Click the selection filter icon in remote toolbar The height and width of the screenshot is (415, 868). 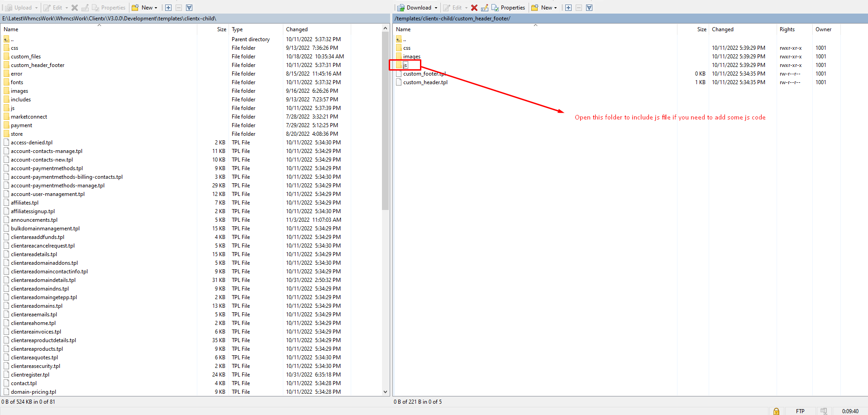pyautogui.click(x=589, y=8)
